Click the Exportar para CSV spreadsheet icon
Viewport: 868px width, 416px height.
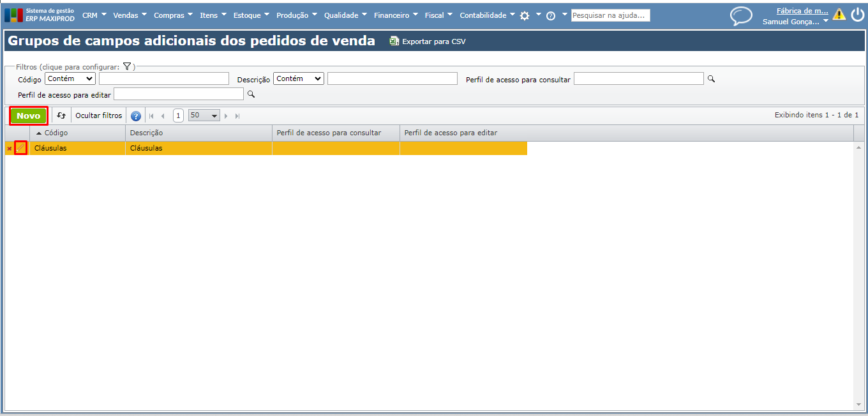pyautogui.click(x=394, y=41)
